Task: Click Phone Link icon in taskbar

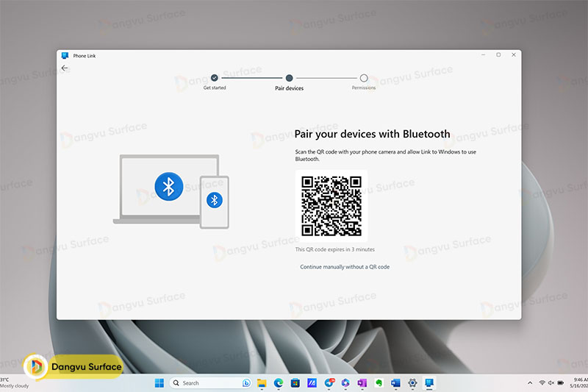Action: (x=429, y=383)
